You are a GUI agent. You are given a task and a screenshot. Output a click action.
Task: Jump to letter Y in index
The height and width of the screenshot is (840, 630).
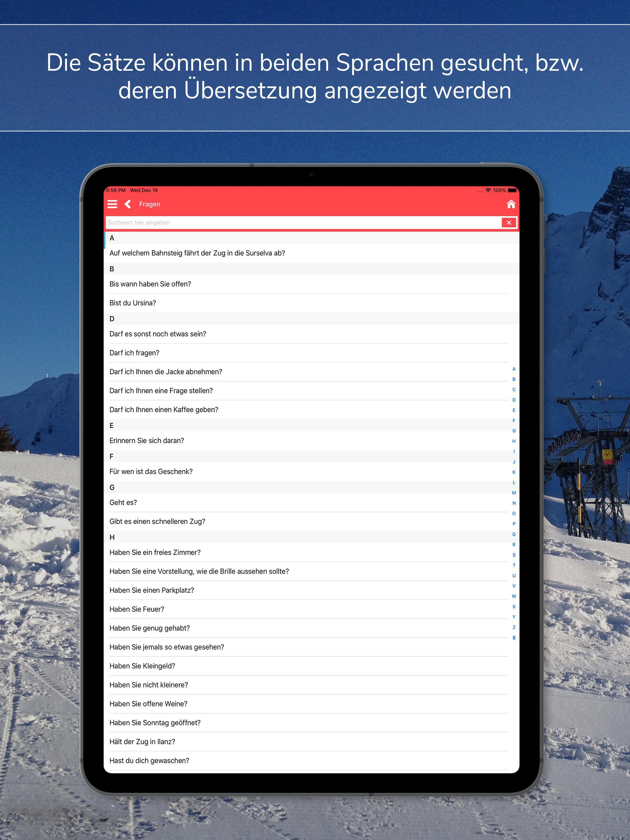point(514,617)
